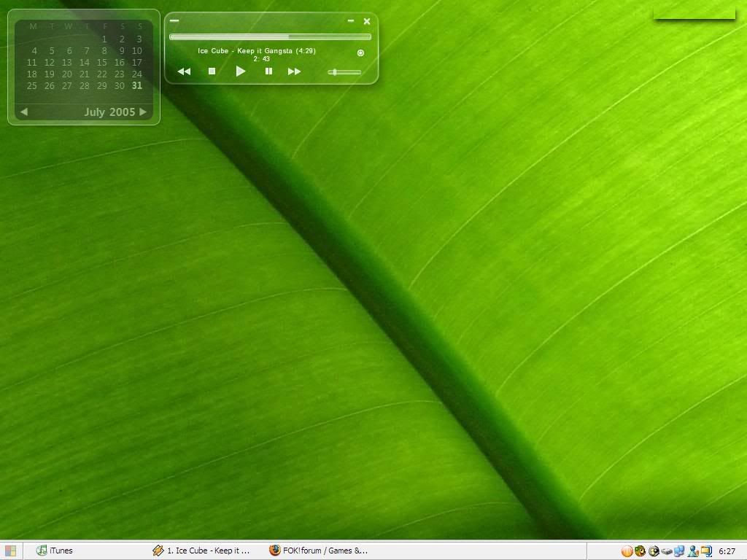Click the Play button in player widget
747x560 pixels.
click(241, 71)
